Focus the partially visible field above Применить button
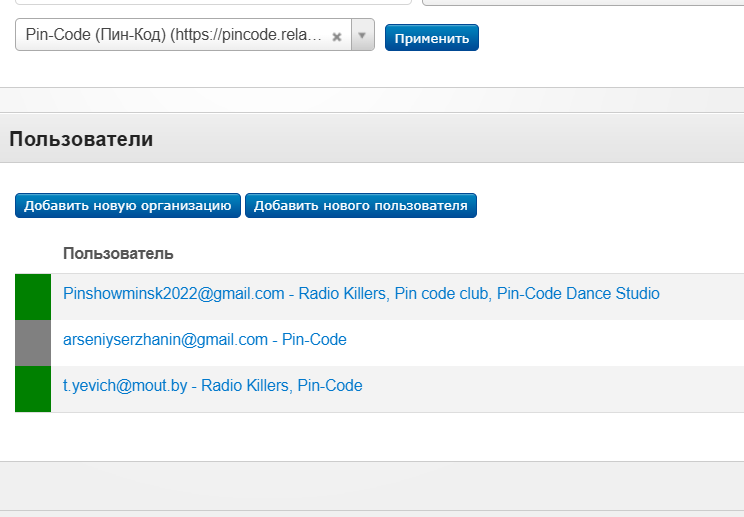The image size is (744, 517). pyautogui.click(x=583, y=2)
